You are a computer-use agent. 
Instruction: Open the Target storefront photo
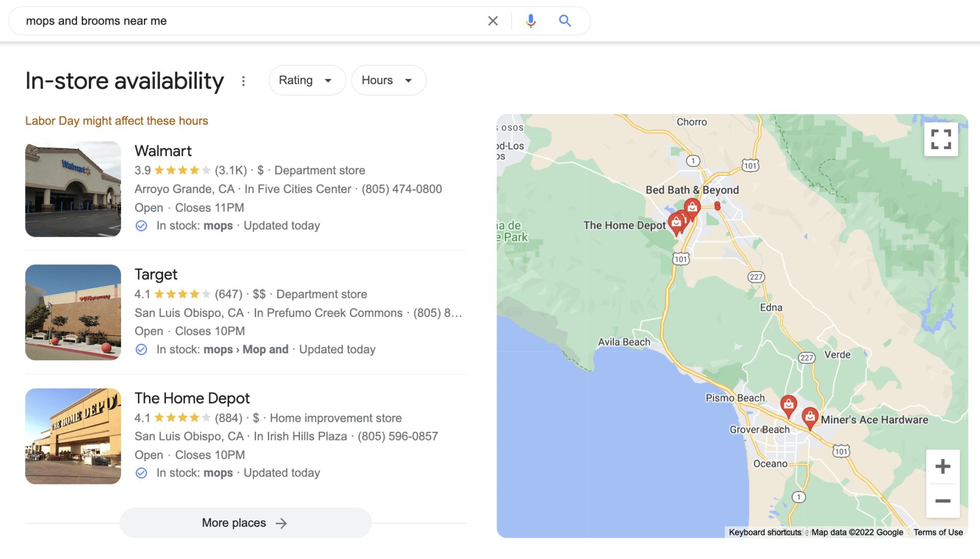73,312
